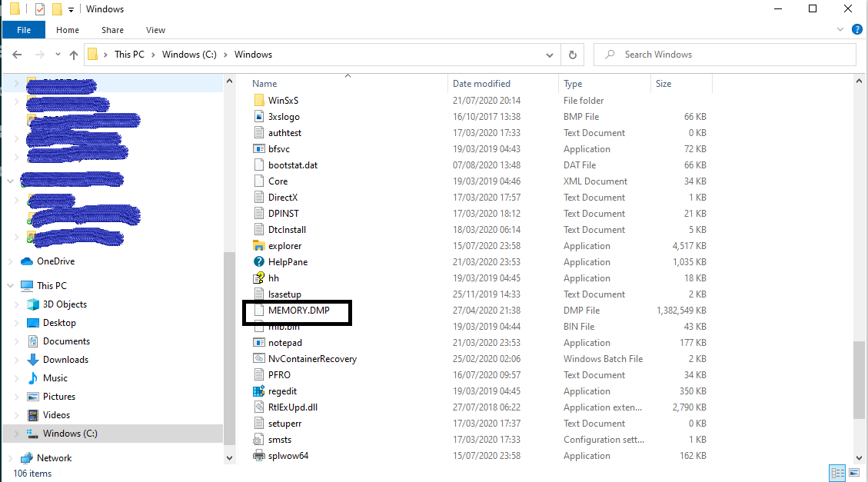The height and width of the screenshot is (482, 868).
Task: Select the regedit application icon
Action: pyautogui.click(x=258, y=391)
